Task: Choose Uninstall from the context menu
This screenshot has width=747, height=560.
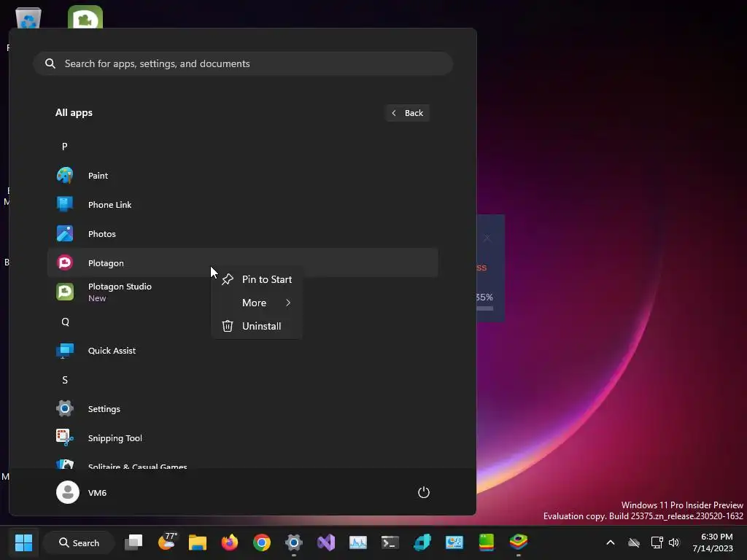Action: coord(257,326)
